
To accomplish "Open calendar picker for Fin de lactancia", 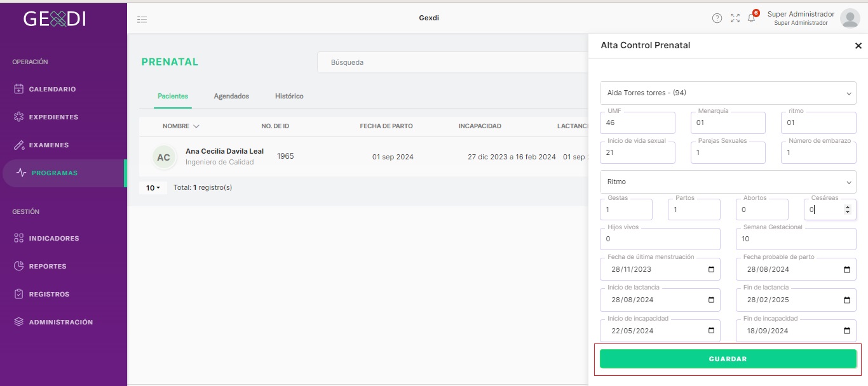I will tap(847, 300).
